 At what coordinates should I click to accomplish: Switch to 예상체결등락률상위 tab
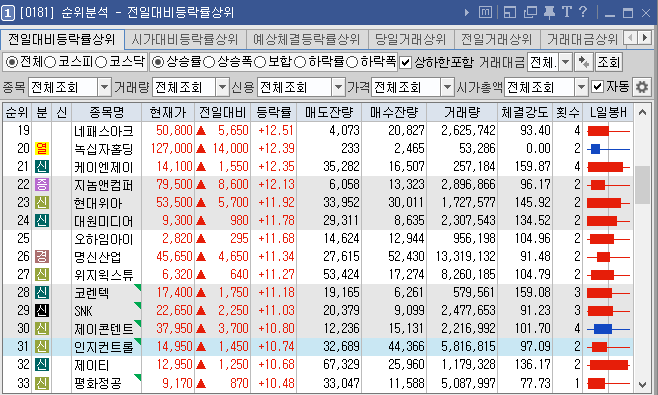[307, 39]
